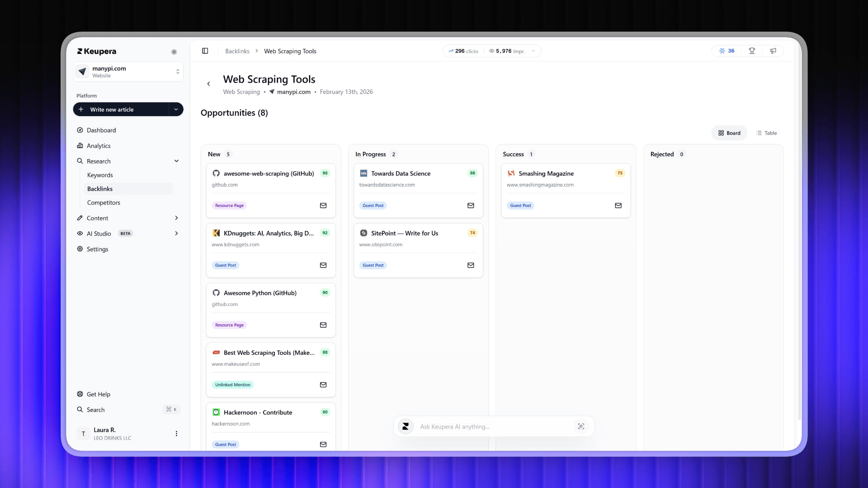Expand the clicks and impressions stats dropdown
Viewport: 868px width, 488px height.
pos(533,51)
